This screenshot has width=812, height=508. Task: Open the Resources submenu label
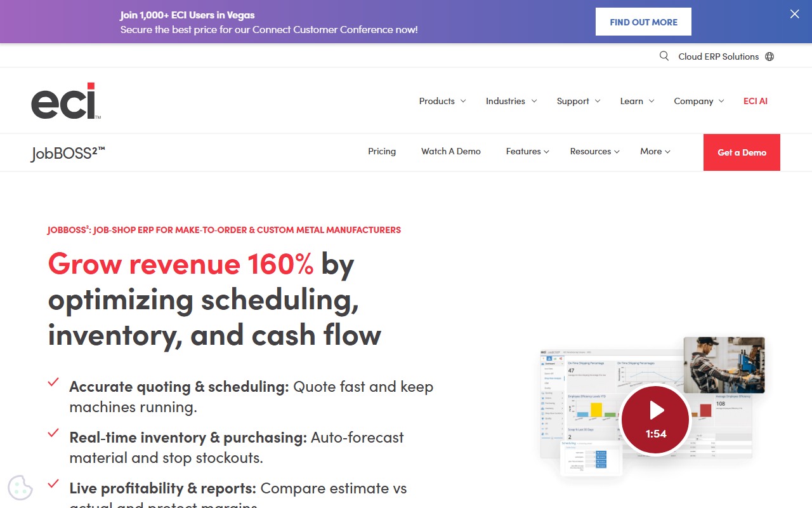pos(591,151)
